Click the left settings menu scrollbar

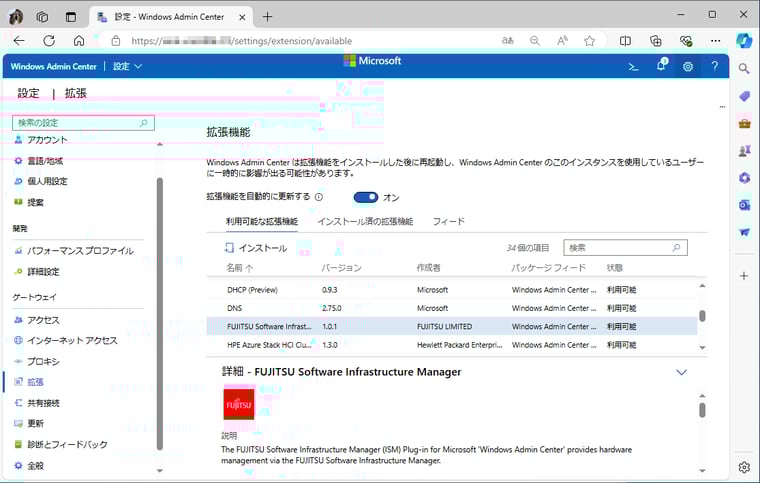[160, 314]
